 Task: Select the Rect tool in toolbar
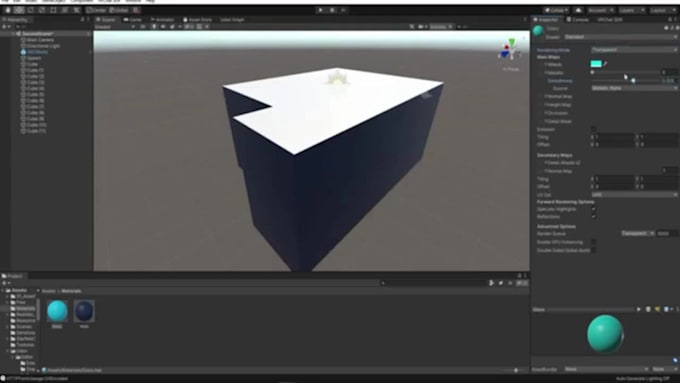(53, 10)
